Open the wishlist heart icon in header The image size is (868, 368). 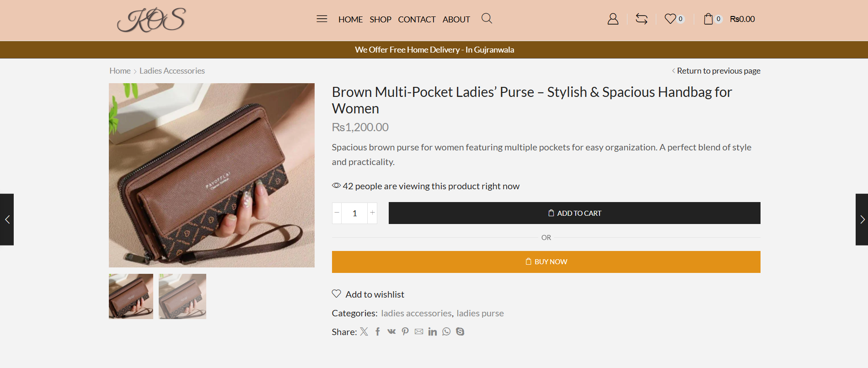670,19
